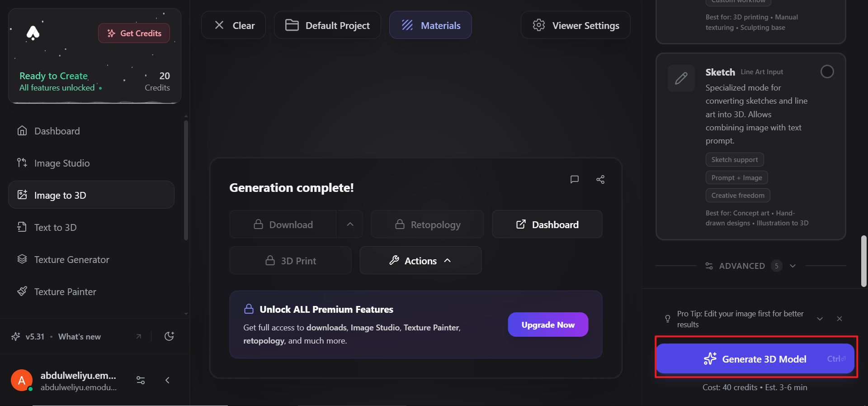This screenshot has height=406, width=868.
Task: Open the Actions dropdown
Action: 420,261
